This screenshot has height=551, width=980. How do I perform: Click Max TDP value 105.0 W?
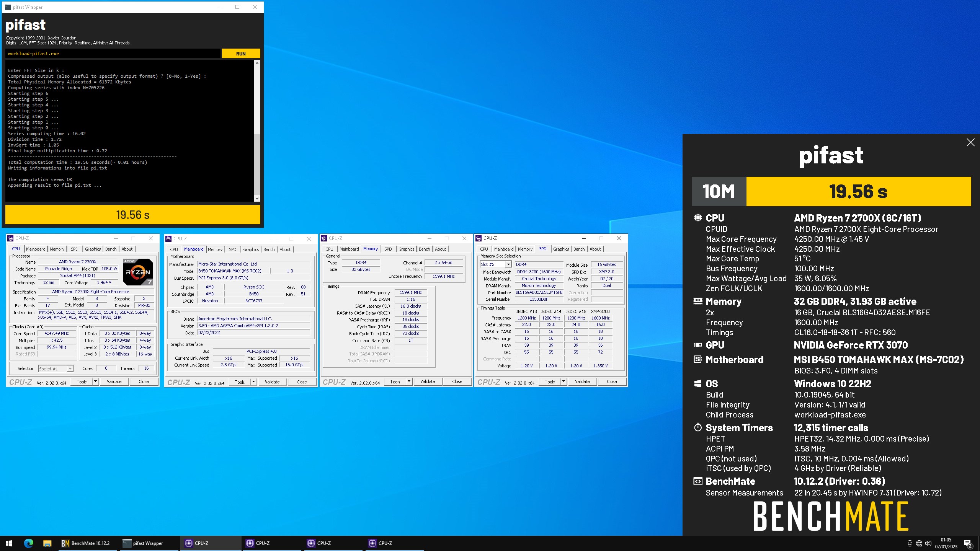[109, 269]
